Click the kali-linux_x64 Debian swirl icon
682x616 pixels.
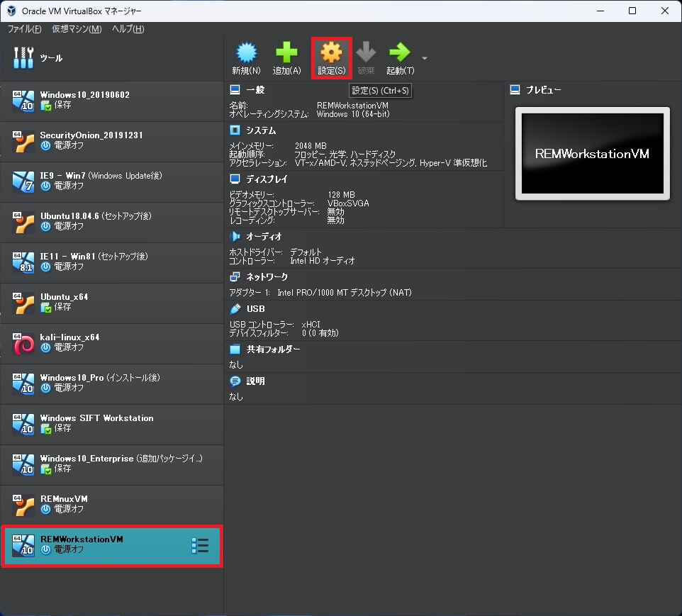[x=23, y=343]
